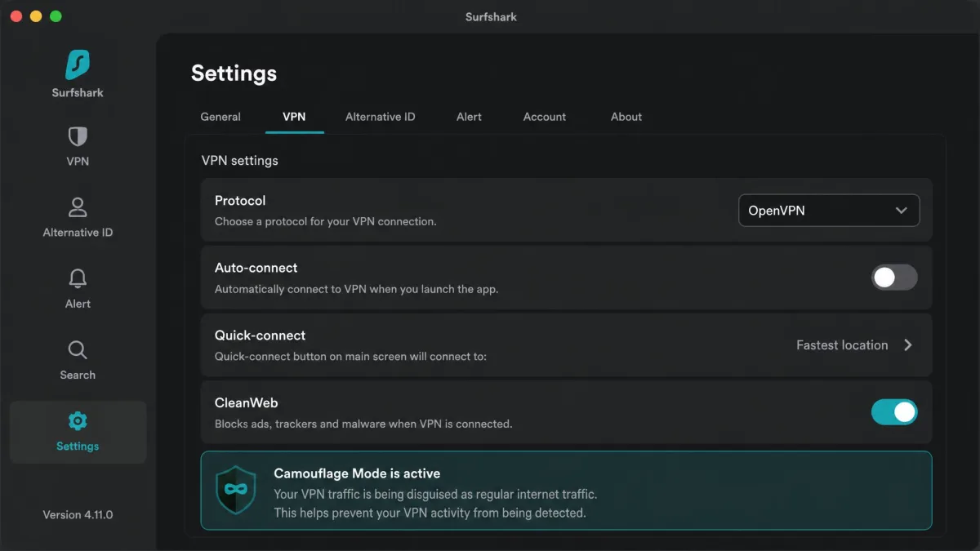Click the 'Surfshark' window title

pos(491,16)
